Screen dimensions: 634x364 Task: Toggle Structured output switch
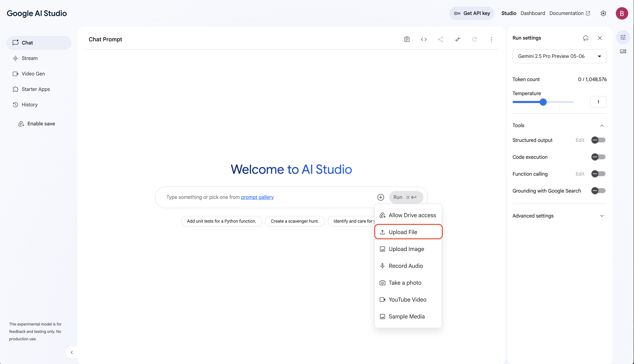[x=598, y=140]
